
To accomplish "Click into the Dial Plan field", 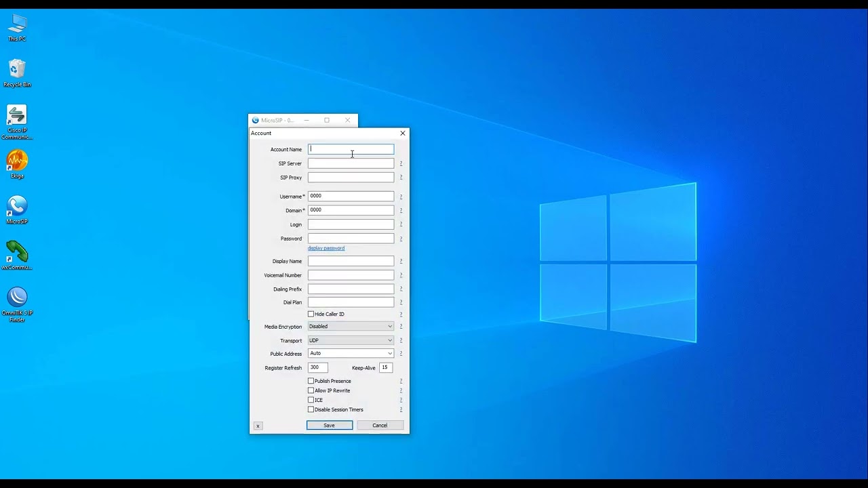I will (351, 302).
